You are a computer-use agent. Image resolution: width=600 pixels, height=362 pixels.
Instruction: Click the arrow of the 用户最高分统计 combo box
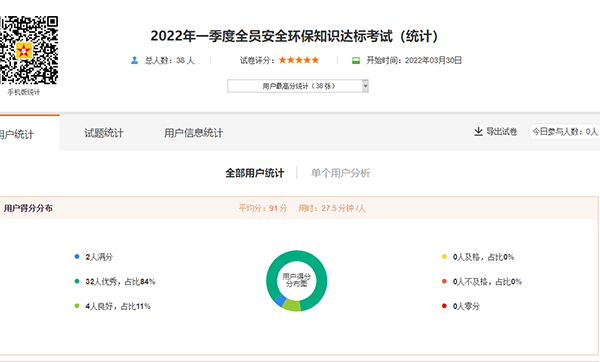[x=365, y=86]
